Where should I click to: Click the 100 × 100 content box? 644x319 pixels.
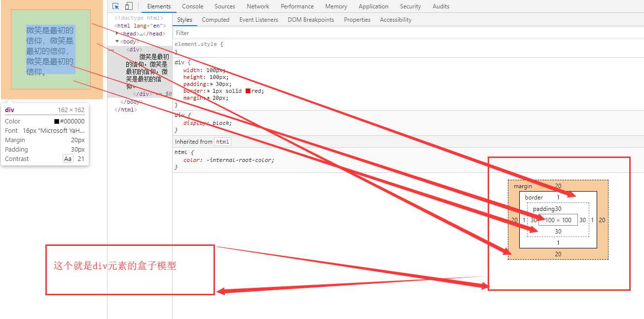click(558, 220)
